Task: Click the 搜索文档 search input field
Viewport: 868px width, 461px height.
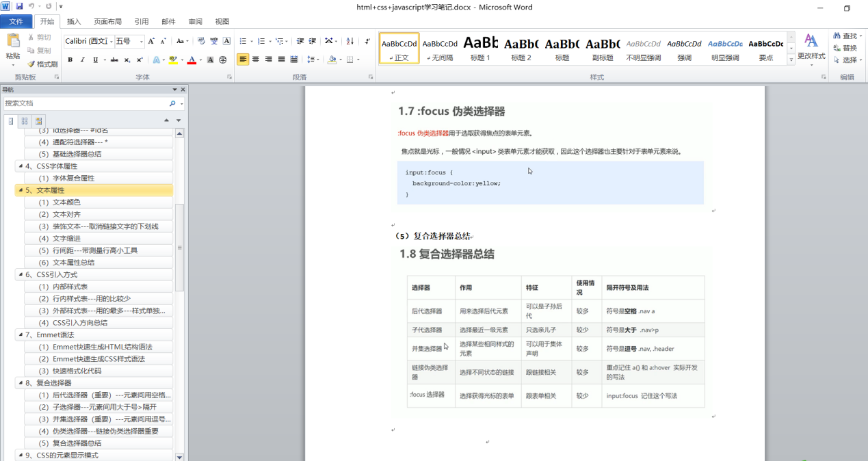Action: click(x=86, y=103)
